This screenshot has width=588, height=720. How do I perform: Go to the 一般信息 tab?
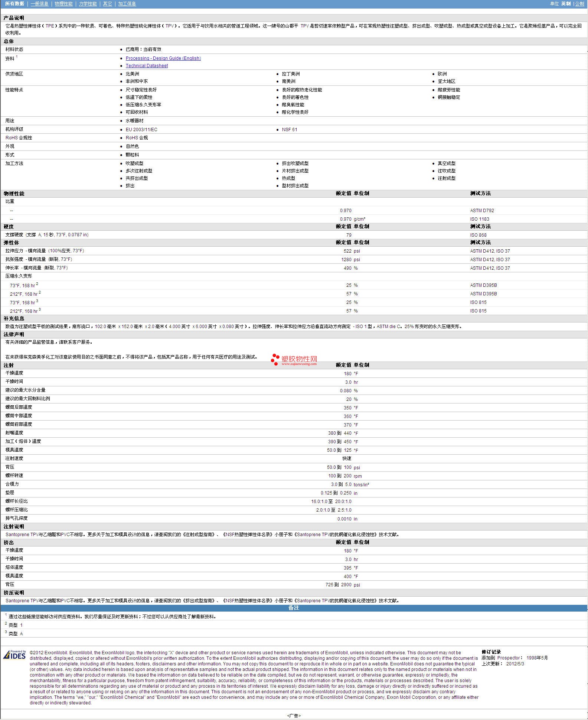(39, 4)
